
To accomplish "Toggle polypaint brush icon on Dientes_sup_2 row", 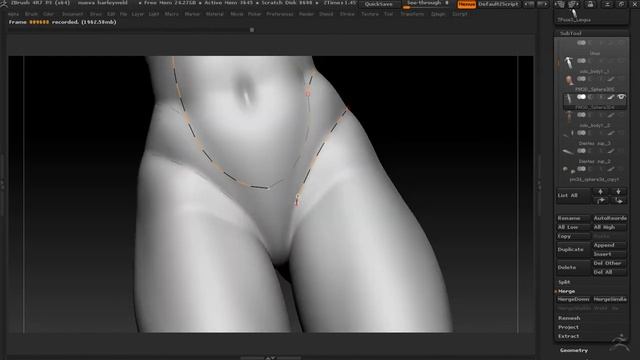I will point(611,151).
